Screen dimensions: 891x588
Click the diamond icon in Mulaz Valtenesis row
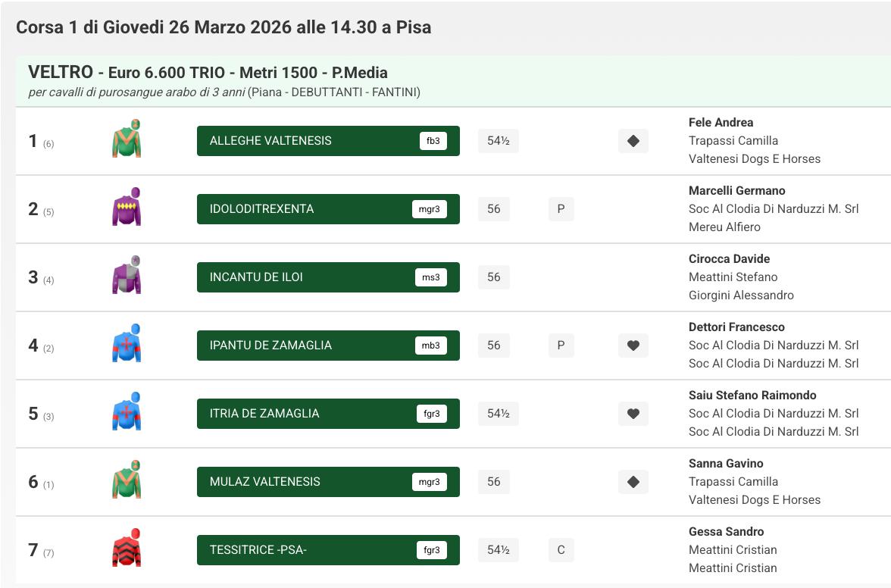[x=633, y=482]
